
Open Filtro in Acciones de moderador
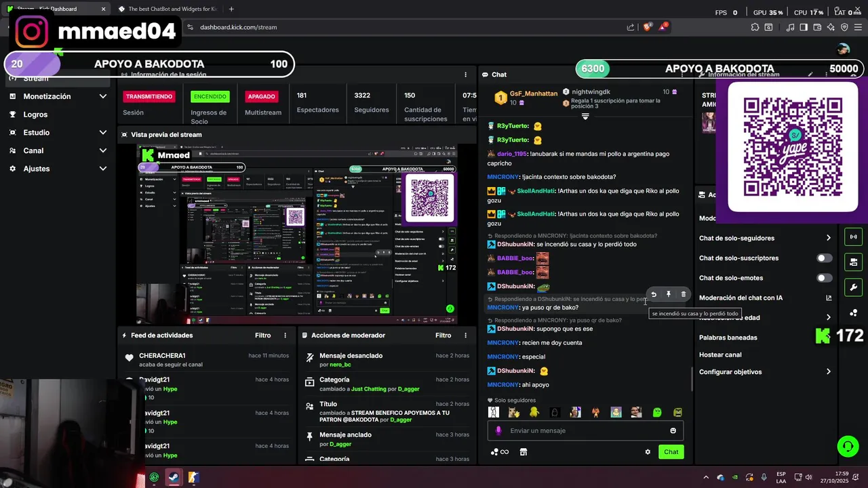click(x=443, y=335)
